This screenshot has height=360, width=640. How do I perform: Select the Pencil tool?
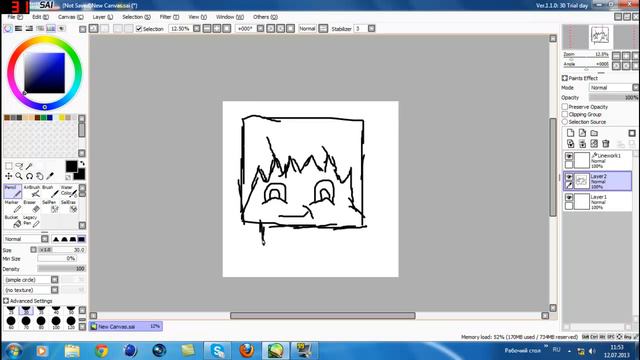pyautogui.click(x=12, y=191)
